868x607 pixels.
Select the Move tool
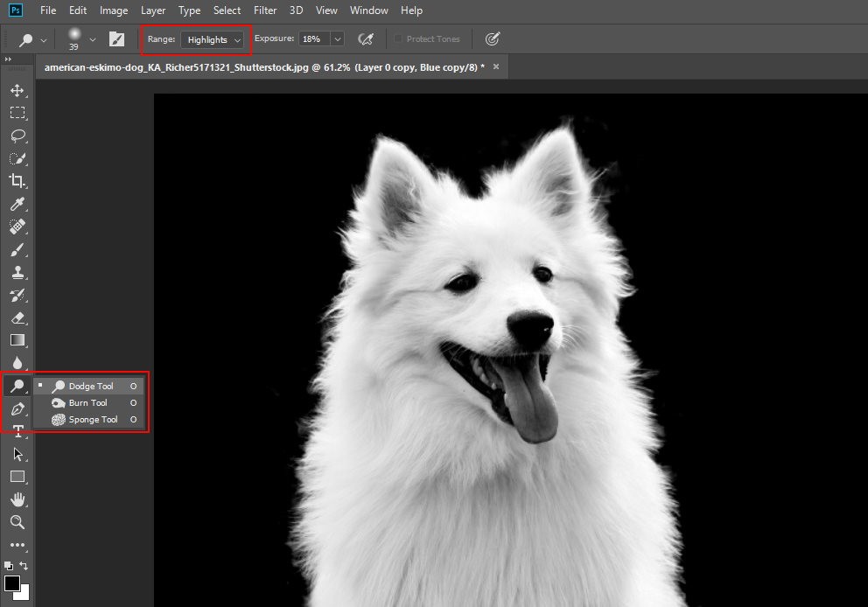click(x=17, y=90)
